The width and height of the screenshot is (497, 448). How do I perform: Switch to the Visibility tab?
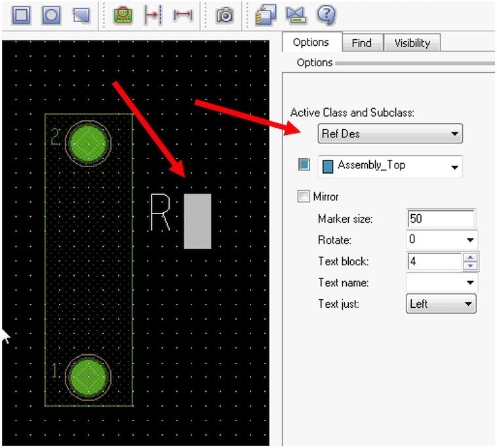pyautogui.click(x=412, y=43)
